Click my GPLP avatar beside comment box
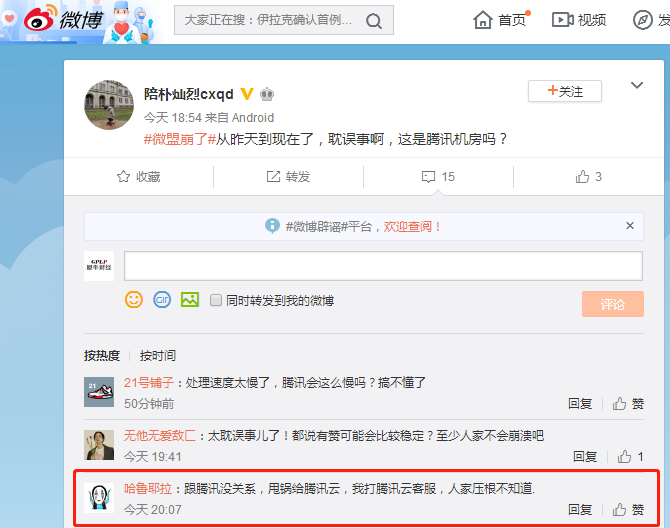The height and width of the screenshot is (528, 670). [x=99, y=266]
